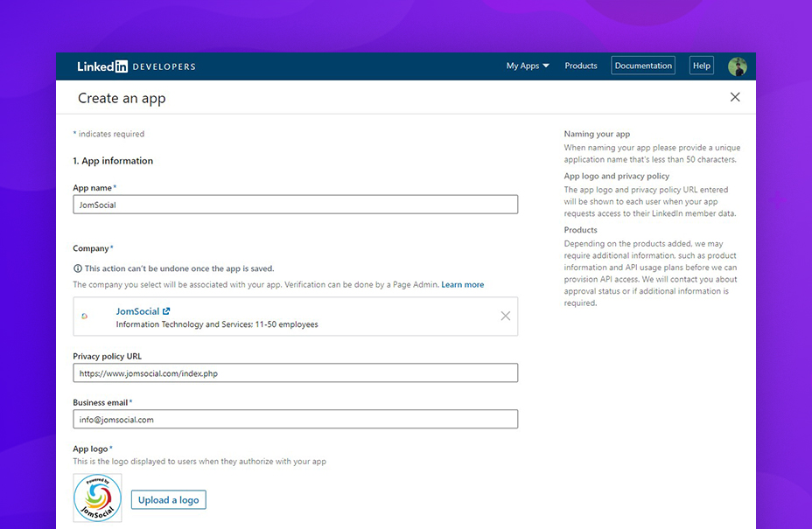This screenshot has height=529, width=812.
Task: Click the Upload a logo button
Action: pos(168,500)
